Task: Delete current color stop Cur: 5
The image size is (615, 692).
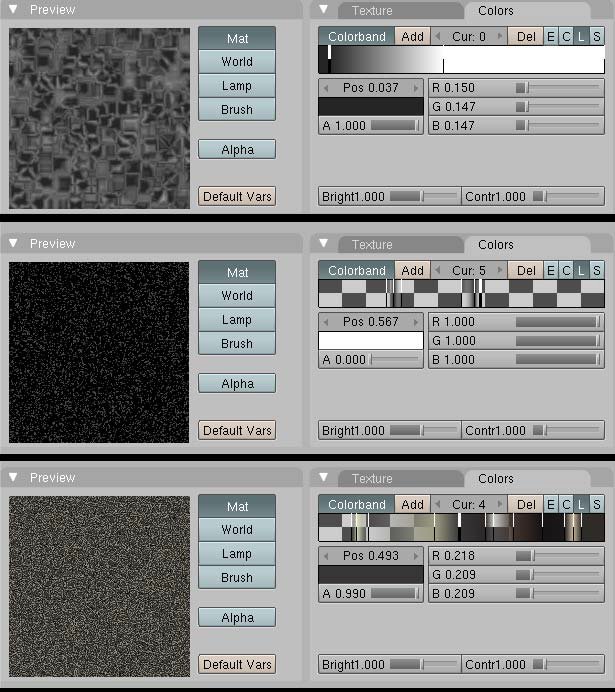Action: [x=526, y=271]
